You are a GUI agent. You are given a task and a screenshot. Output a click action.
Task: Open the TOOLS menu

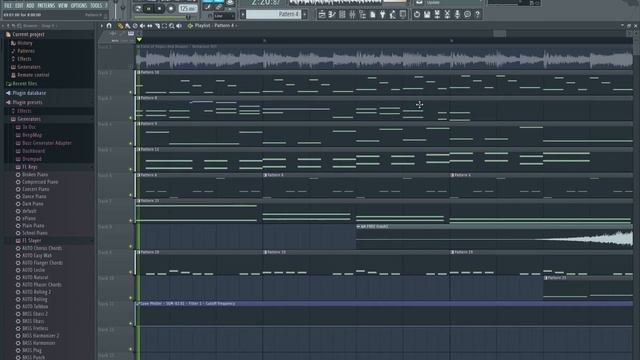[96, 6]
